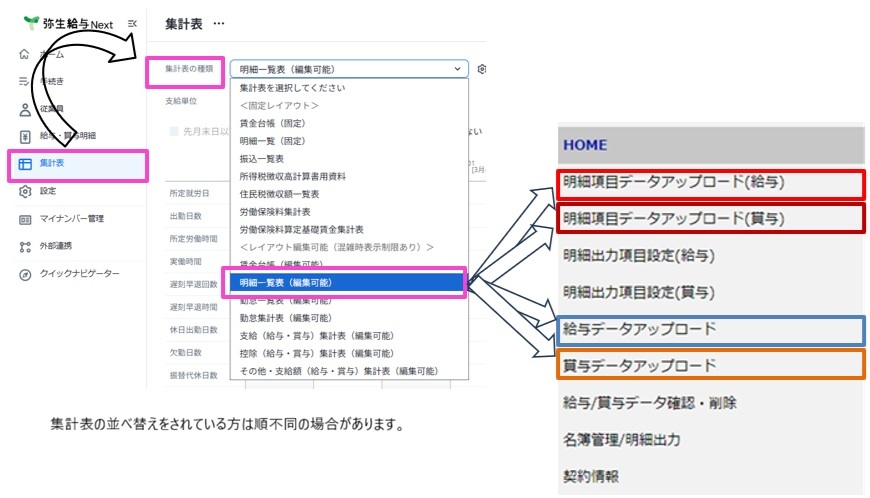The width and height of the screenshot is (870, 498).
Task: Click 賞与データアップロード link
Action: pos(640,365)
